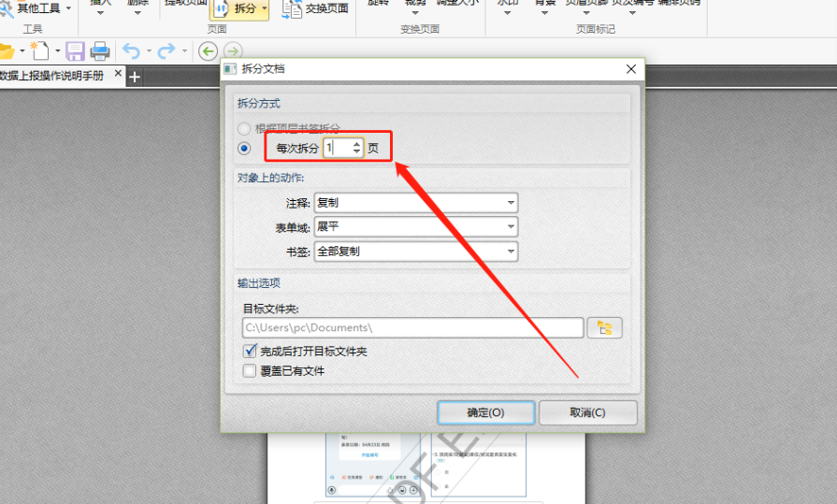The height and width of the screenshot is (504, 837).
Task: Expand the undo history dropdown arrow
Action: coord(149,51)
